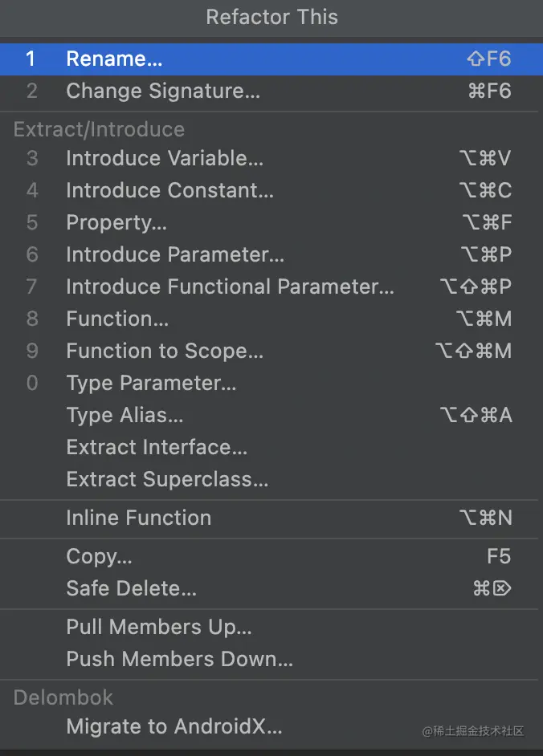
Task: Choose Introduce Parameter refactoring
Action: pyautogui.click(x=175, y=254)
